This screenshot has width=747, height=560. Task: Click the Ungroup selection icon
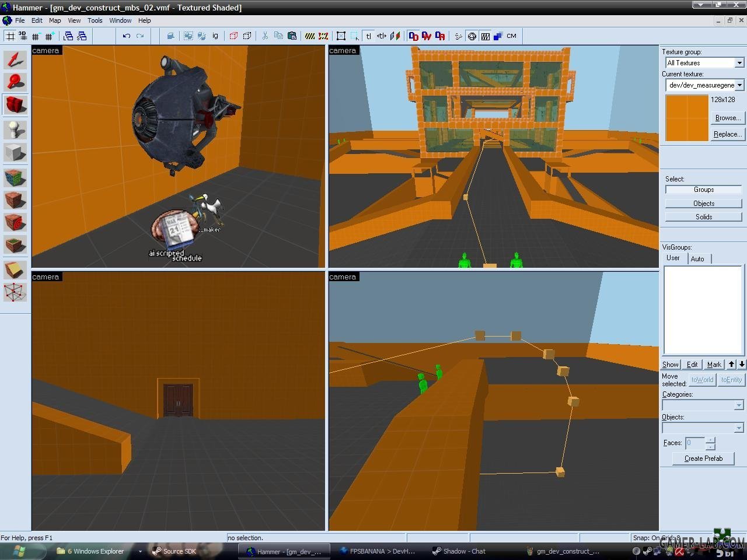[201, 36]
